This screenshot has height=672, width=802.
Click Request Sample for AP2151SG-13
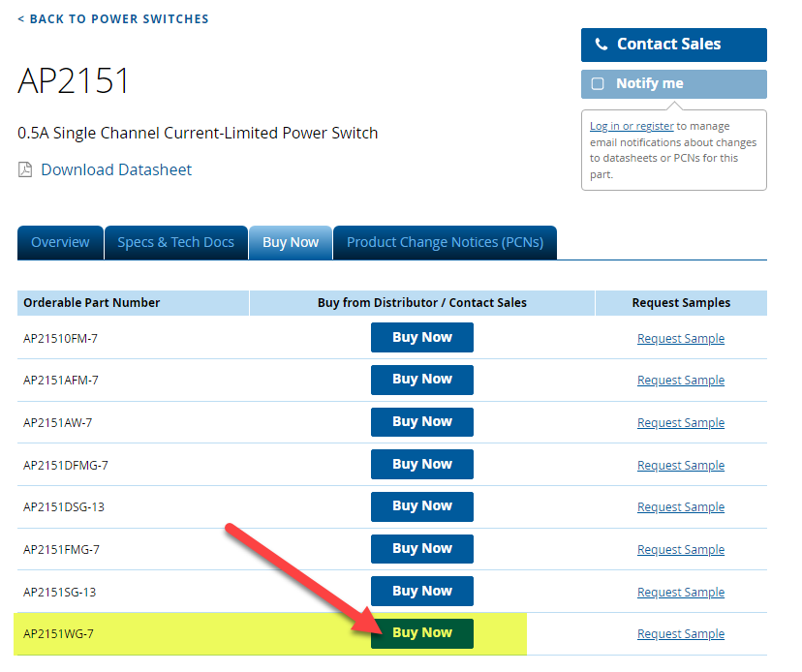click(x=680, y=593)
